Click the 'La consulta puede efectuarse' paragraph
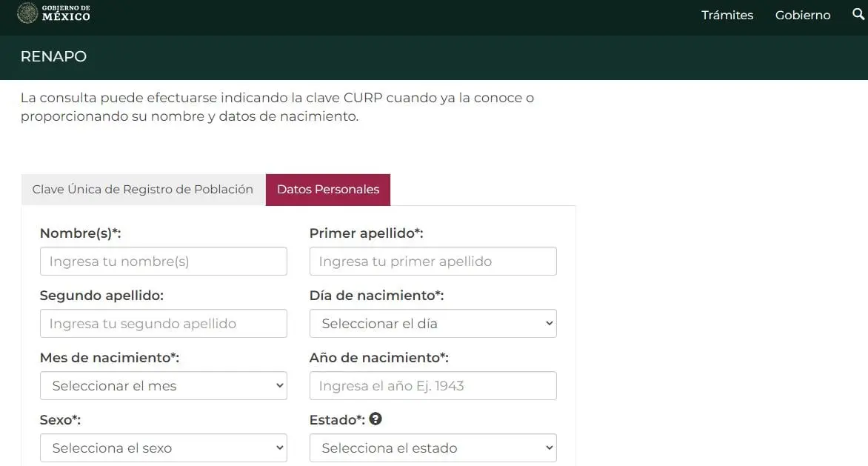Screen dimensions: 868x466 coord(277,107)
